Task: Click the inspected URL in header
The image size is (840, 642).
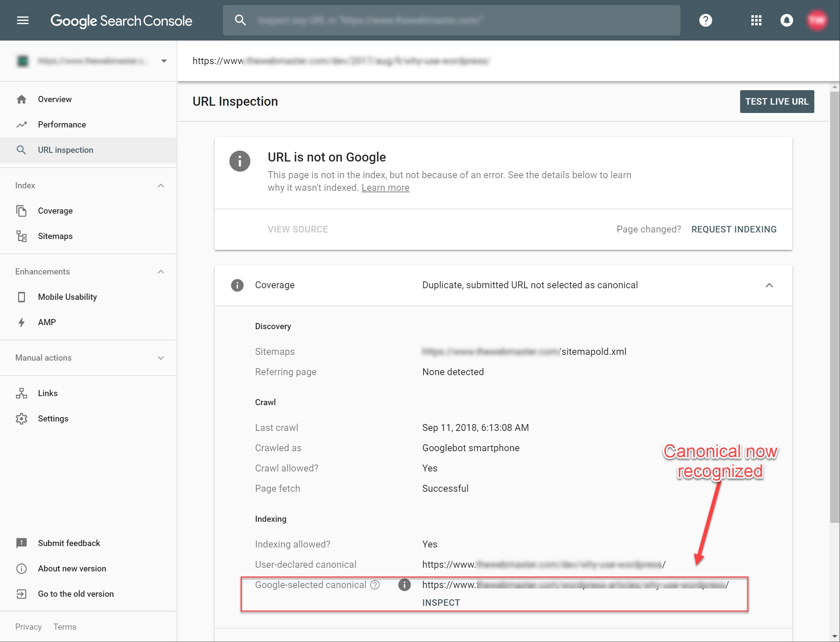Action: (x=341, y=61)
